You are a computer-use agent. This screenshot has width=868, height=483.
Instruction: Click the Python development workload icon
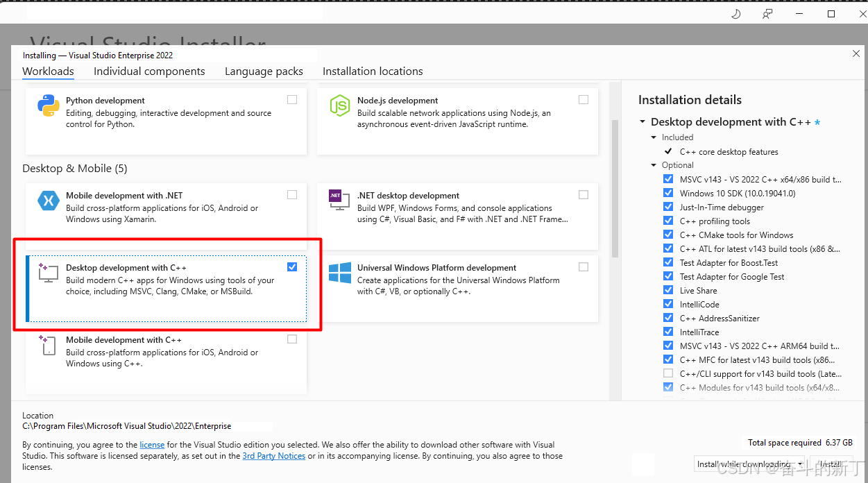[48, 105]
